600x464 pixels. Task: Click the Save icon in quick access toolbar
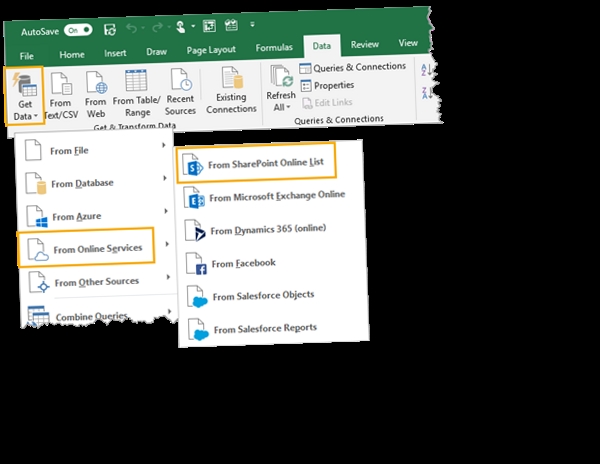point(110,29)
